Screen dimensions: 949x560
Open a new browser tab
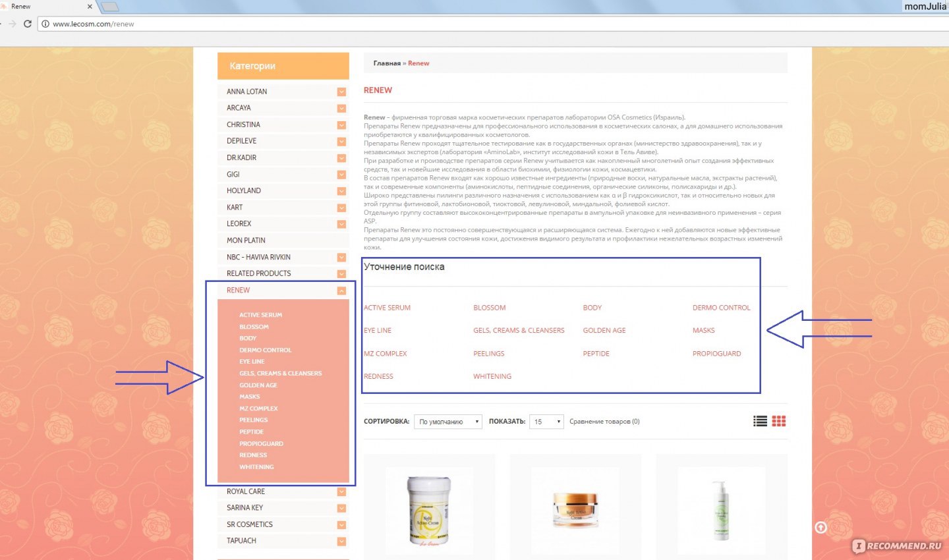click(x=110, y=7)
